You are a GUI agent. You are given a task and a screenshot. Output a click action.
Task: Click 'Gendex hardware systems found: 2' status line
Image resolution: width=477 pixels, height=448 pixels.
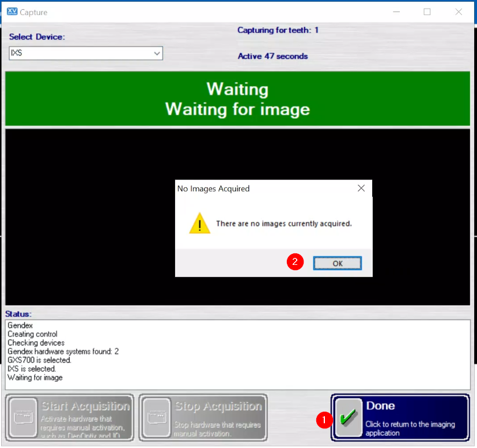coord(63,351)
